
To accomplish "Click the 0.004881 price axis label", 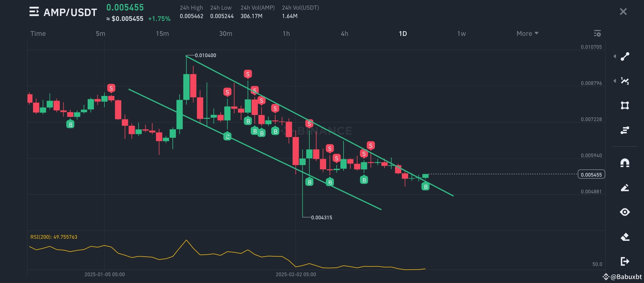I will point(591,192).
